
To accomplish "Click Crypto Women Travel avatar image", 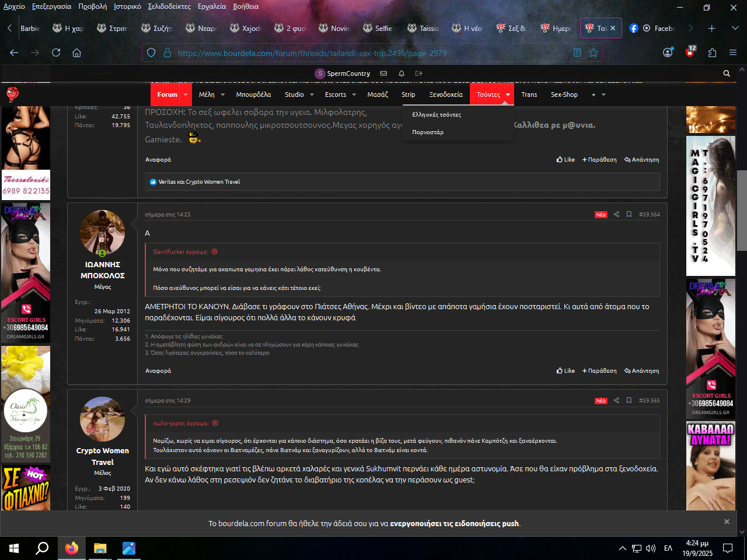I will [x=102, y=419].
